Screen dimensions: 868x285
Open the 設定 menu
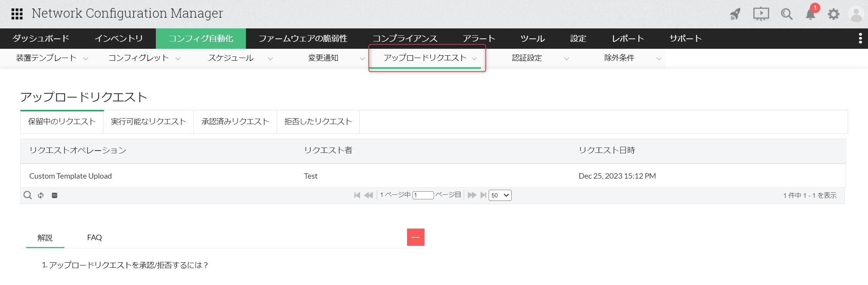pos(578,38)
